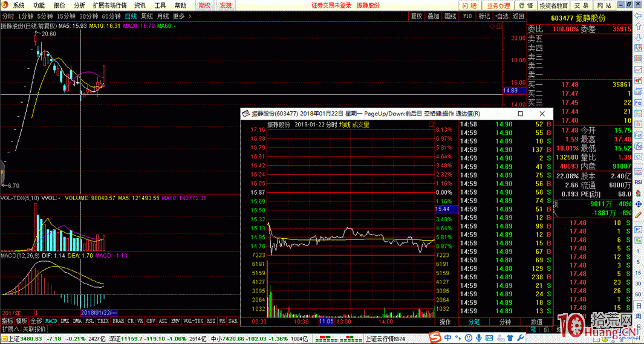Select the VOL-TDX indicator tab
Image resolution: width=644 pixels, height=344 pixels.
point(193,321)
